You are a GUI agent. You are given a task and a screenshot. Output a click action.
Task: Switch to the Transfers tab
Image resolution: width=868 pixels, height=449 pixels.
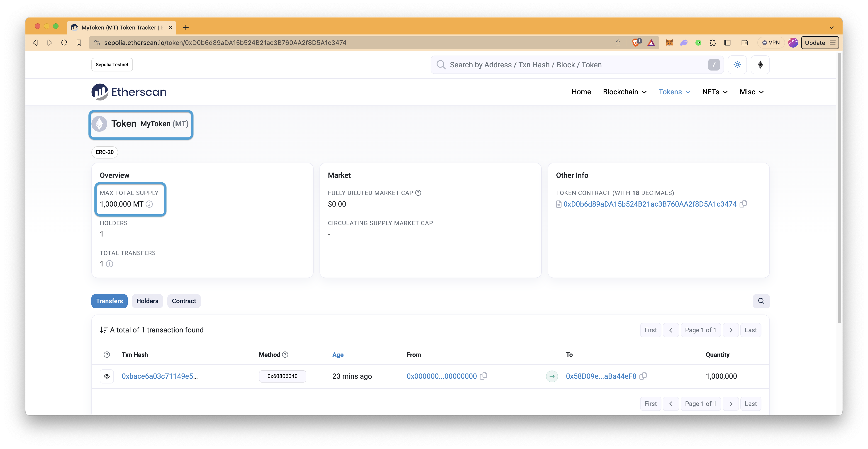point(110,301)
